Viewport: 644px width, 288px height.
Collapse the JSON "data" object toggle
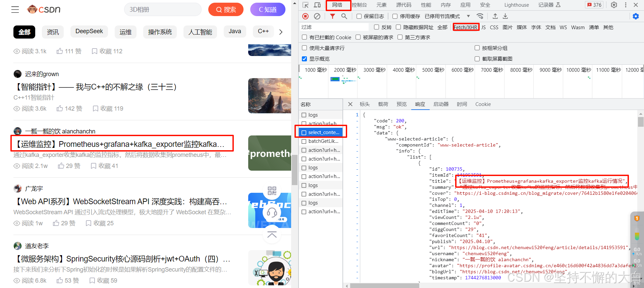[358, 133]
